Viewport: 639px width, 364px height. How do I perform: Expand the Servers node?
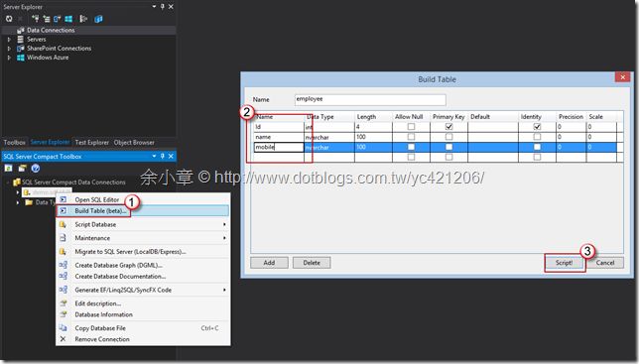[x=9, y=40]
